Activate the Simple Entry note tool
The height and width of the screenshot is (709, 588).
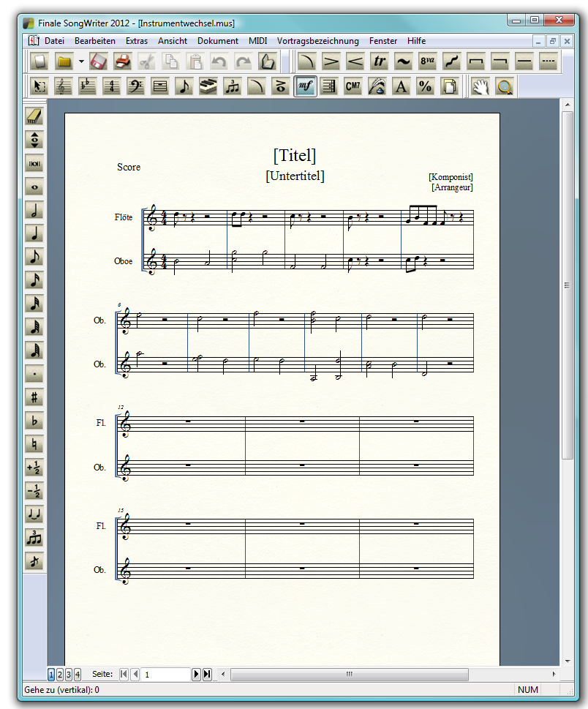pyautogui.click(x=184, y=86)
